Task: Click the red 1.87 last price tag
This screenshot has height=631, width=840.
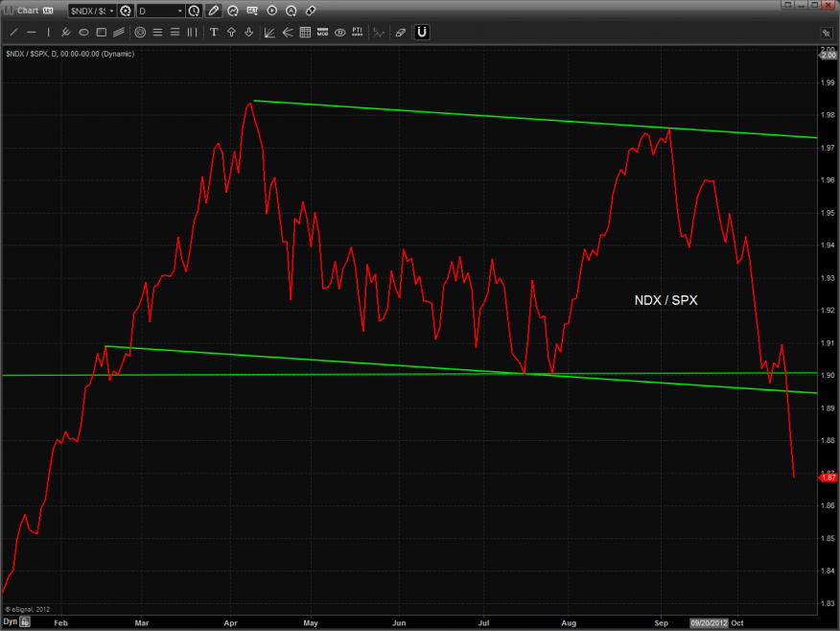Action: click(828, 478)
